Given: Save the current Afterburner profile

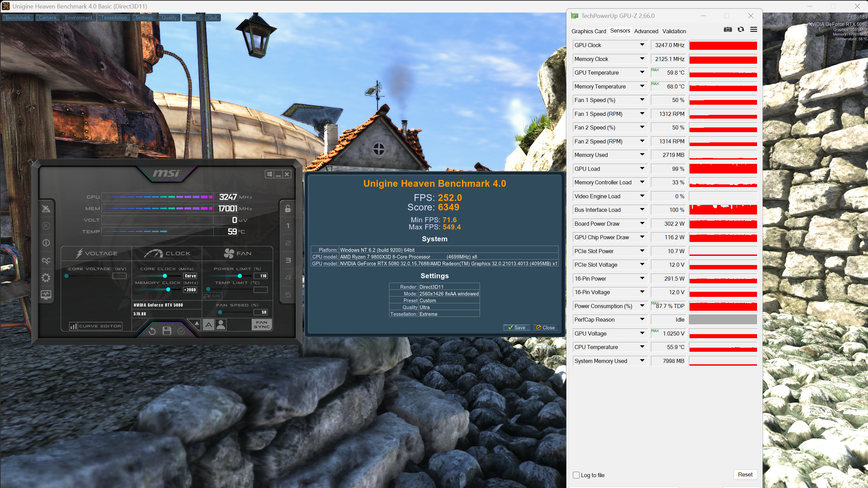Looking at the screenshot, I should click(167, 331).
